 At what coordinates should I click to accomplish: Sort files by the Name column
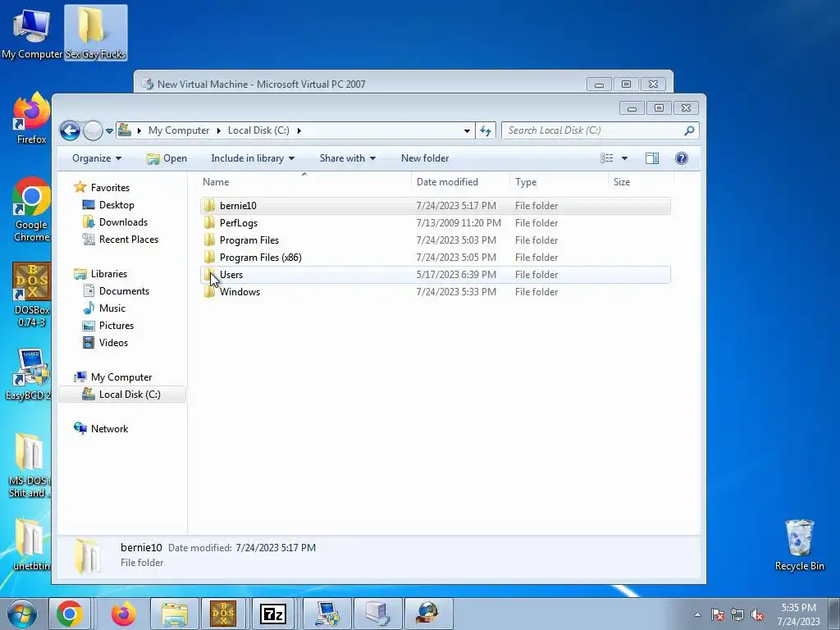pos(304,182)
